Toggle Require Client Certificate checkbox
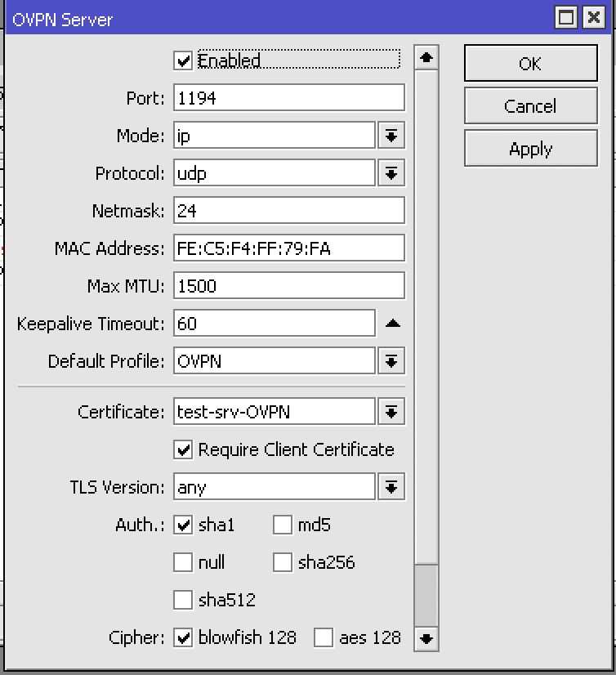616x675 pixels. [x=183, y=449]
